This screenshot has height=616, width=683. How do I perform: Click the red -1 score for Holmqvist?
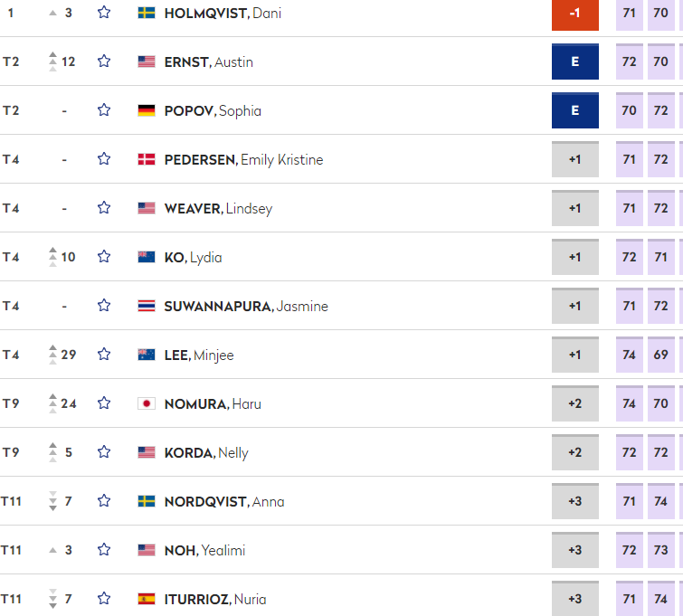coord(575,14)
